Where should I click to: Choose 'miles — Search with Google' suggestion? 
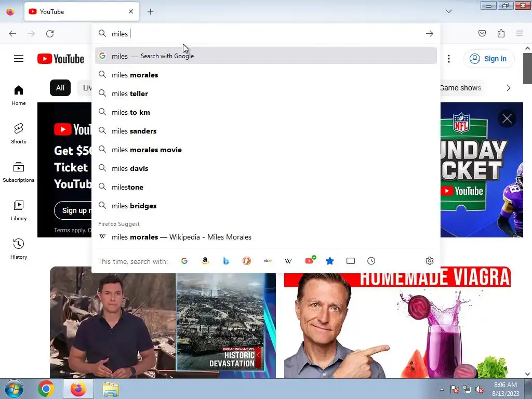tap(266, 56)
